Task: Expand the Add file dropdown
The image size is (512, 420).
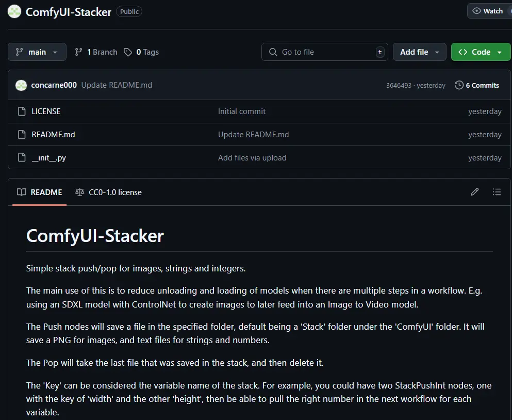Action: tap(419, 52)
